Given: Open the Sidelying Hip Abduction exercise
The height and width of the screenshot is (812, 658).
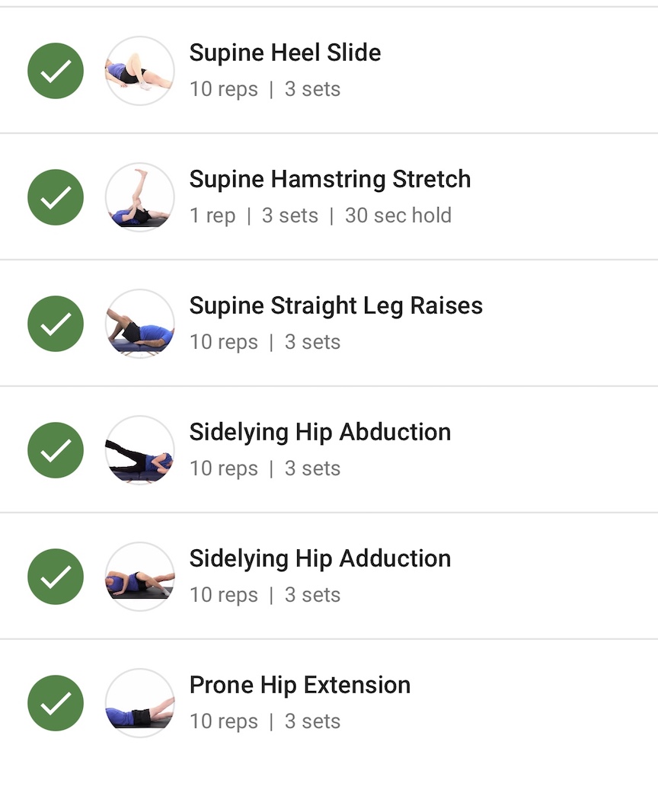Looking at the screenshot, I should pos(320,432).
